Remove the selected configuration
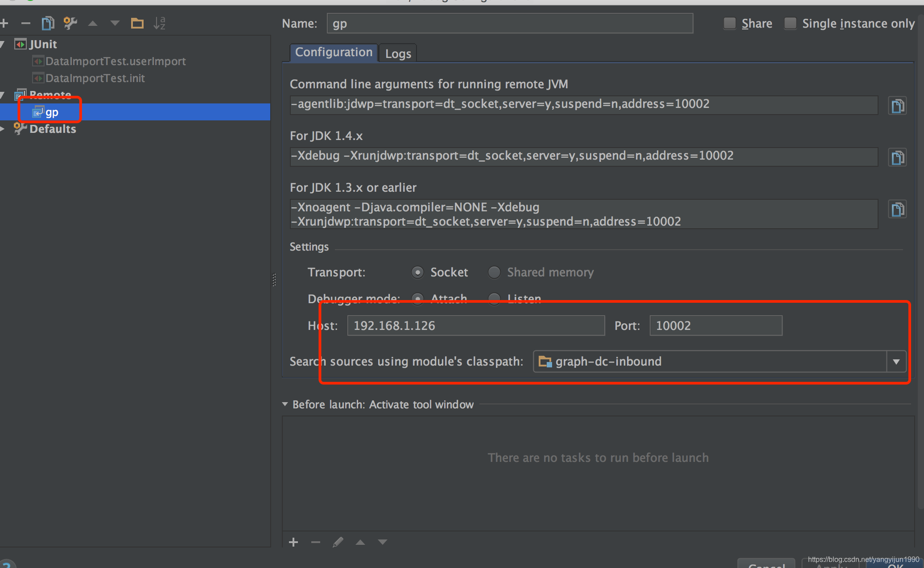924x568 pixels. point(26,23)
